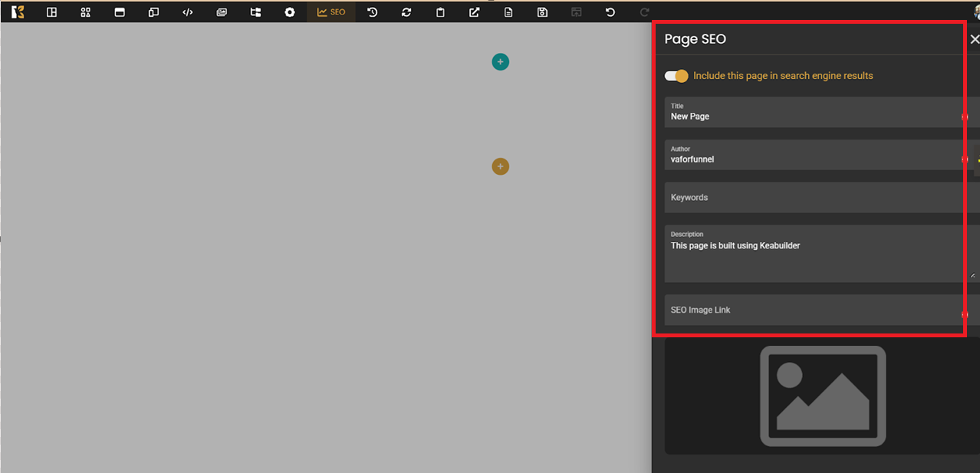Click the refresh sync arrows icon

406,12
